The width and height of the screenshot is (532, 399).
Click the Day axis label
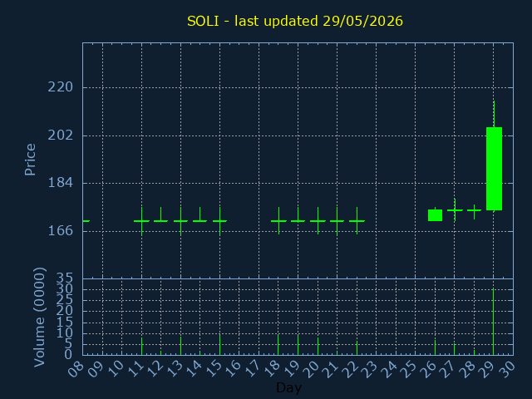coord(288,387)
